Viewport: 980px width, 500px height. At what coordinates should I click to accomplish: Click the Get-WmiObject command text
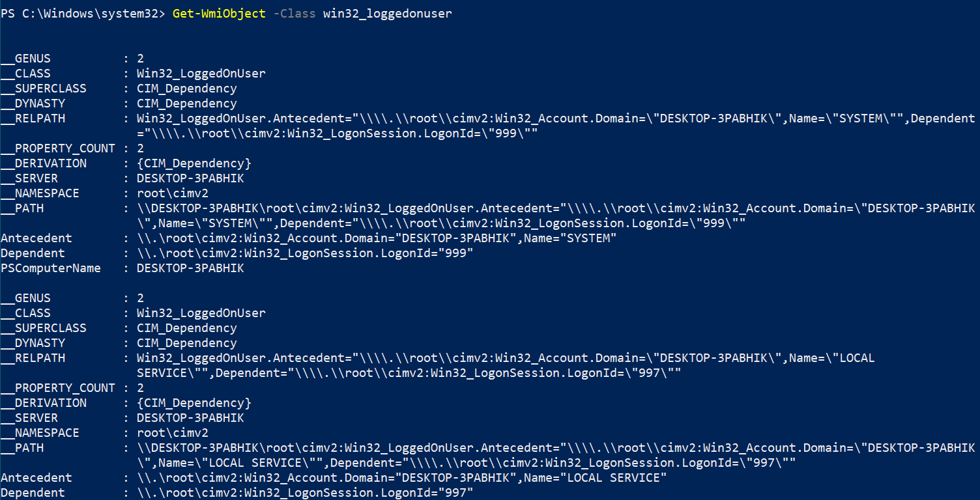pos(220,13)
